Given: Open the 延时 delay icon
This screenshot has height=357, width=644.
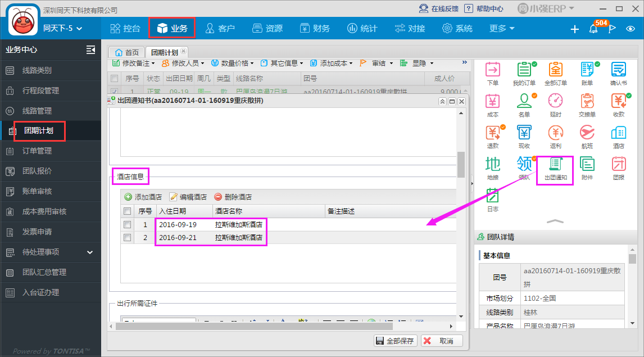Looking at the screenshot, I should click(x=556, y=106).
